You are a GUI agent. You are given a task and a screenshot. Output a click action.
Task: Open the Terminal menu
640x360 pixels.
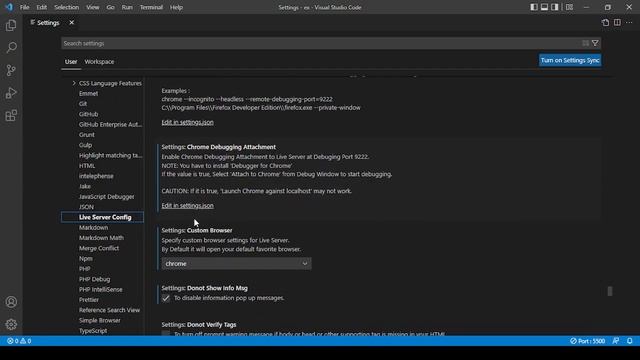click(151, 7)
